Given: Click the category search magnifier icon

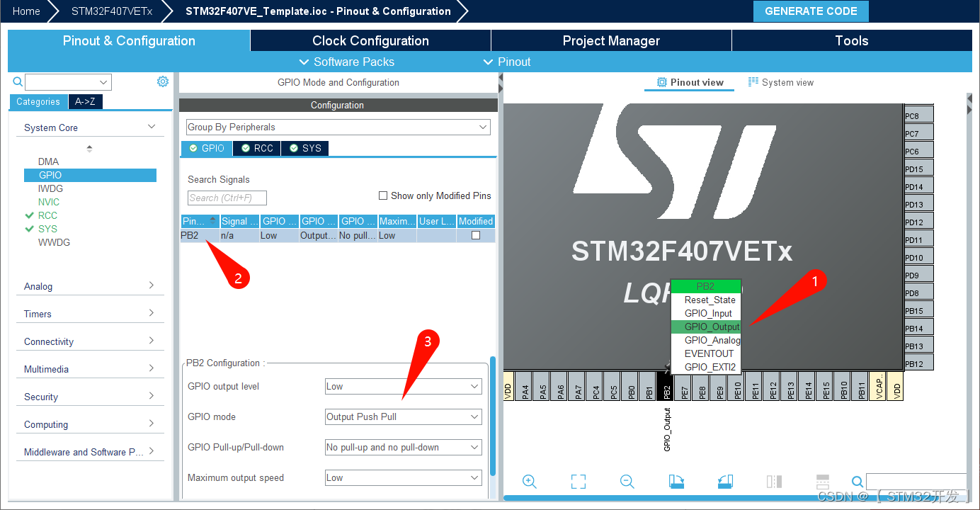Looking at the screenshot, I should (x=18, y=82).
